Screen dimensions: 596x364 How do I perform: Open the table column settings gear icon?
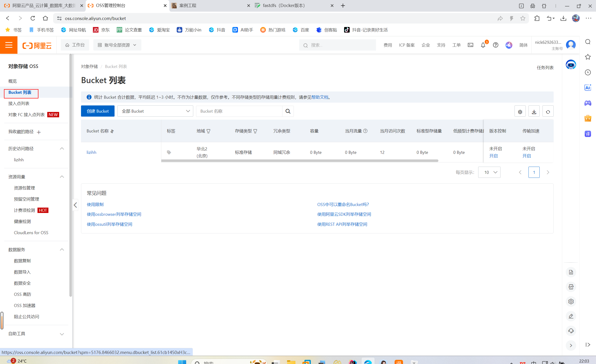point(520,111)
